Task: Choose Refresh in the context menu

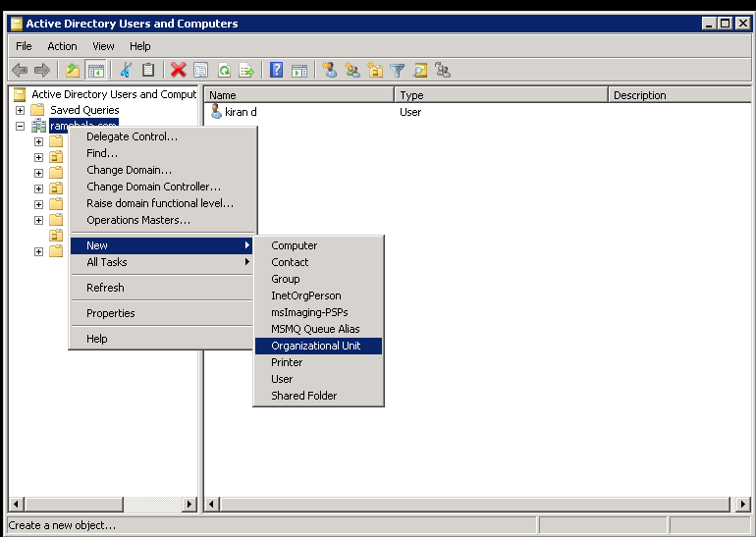Action: pos(162,288)
